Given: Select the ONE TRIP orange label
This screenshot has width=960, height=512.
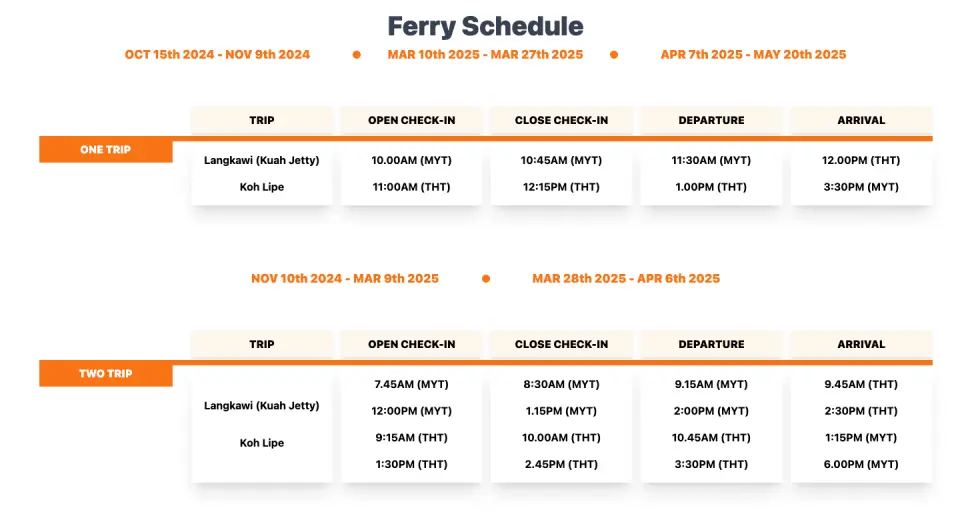Looking at the screenshot, I should click(106, 150).
